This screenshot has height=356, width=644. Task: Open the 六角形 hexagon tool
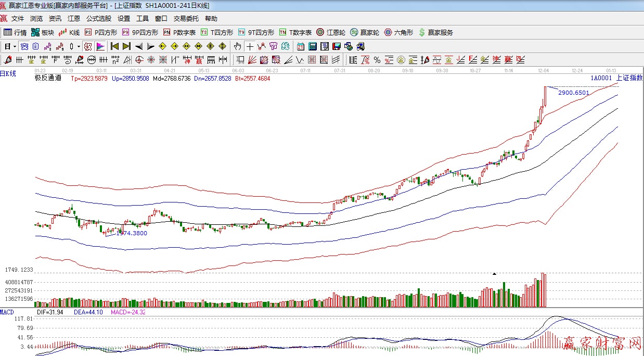(x=398, y=32)
